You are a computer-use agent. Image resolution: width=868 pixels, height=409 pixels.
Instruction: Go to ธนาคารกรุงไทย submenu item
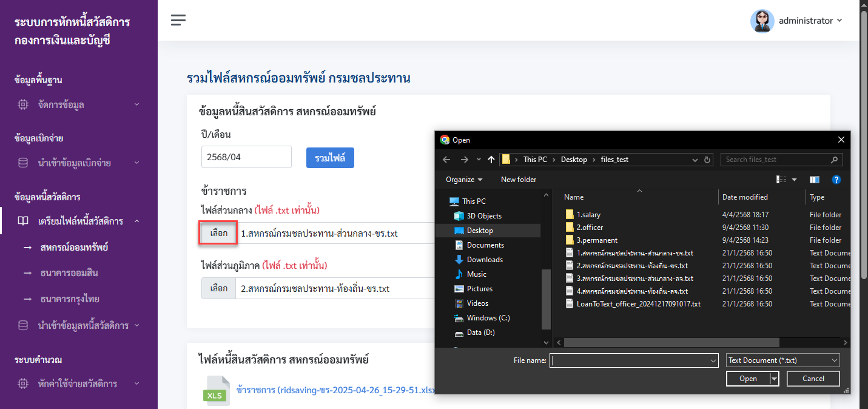point(70,299)
